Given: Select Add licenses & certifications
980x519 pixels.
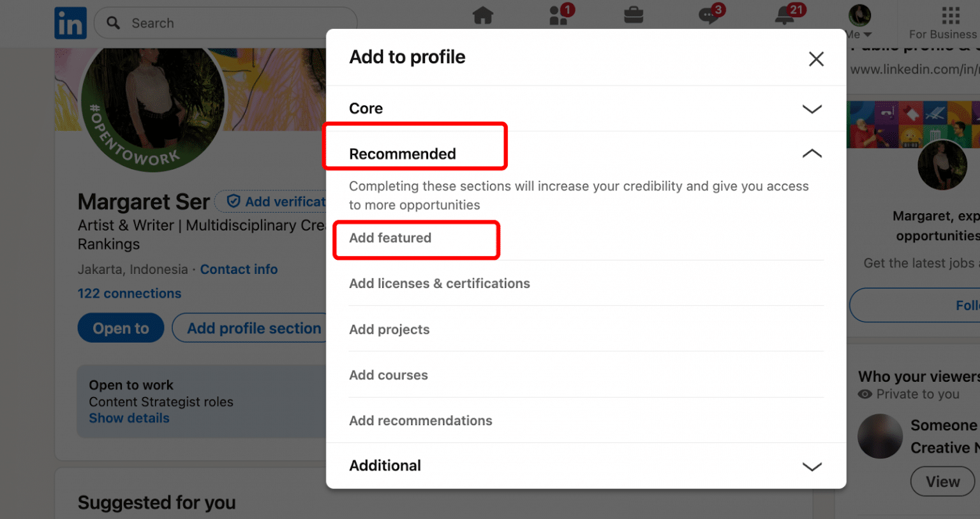Looking at the screenshot, I should 440,283.
